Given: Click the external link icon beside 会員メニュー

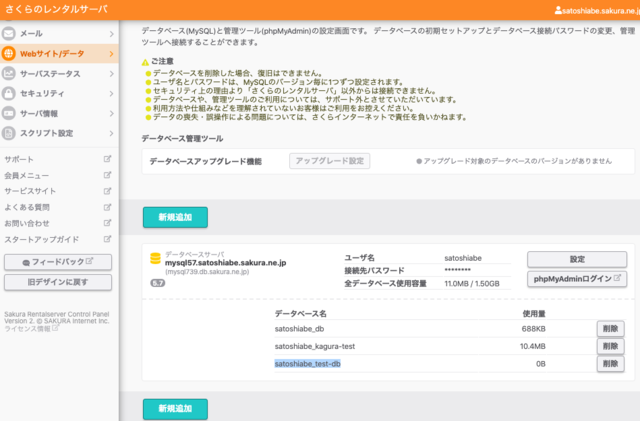Looking at the screenshot, I should [x=107, y=175].
